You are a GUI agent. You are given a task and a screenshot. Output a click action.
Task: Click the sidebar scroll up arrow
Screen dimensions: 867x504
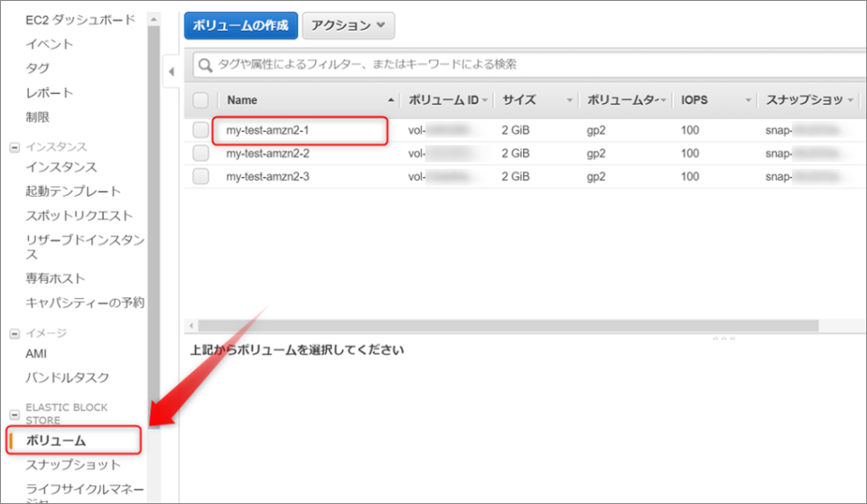point(154,19)
